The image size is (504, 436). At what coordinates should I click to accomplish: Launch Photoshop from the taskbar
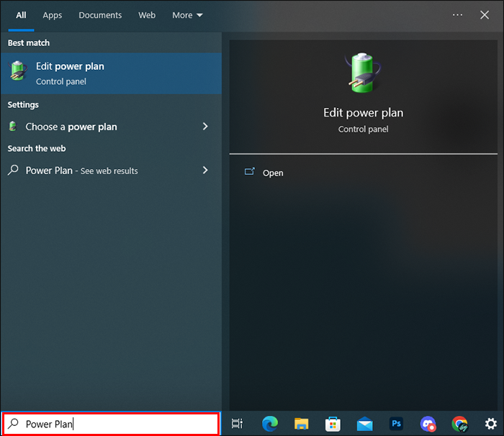tap(396, 424)
